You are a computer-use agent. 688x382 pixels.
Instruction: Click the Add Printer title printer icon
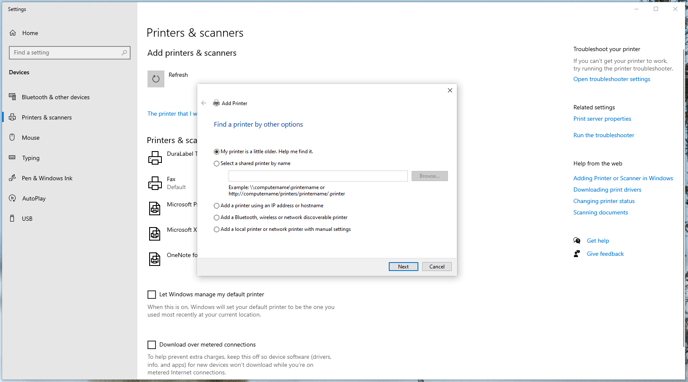tap(216, 103)
